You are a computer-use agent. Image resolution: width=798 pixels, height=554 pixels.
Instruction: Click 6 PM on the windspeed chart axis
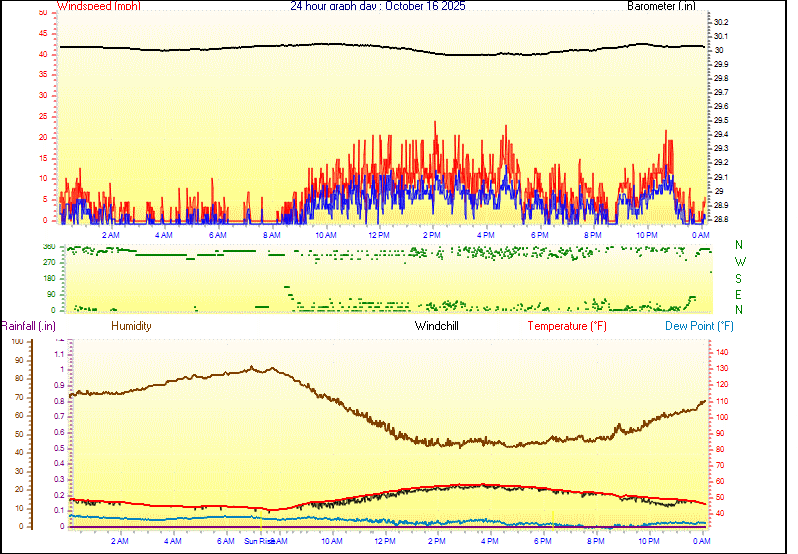pyautogui.click(x=539, y=234)
